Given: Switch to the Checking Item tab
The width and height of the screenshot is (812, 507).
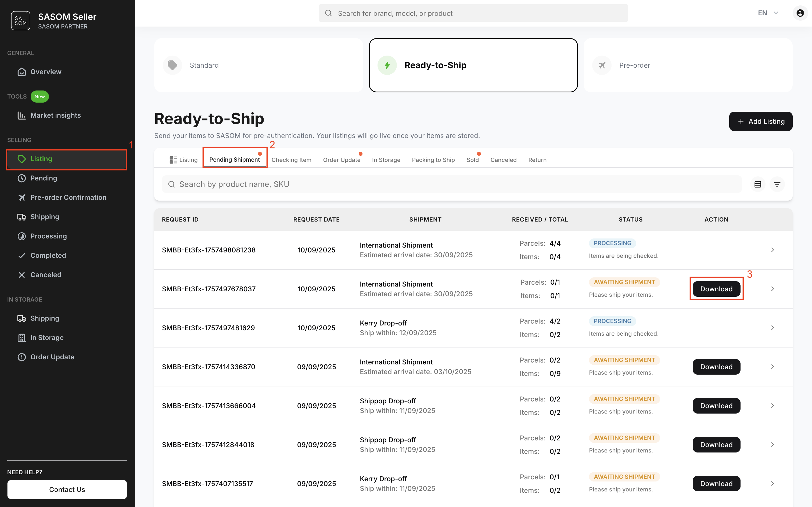Looking at the screenshot, I should pos(291,160).
